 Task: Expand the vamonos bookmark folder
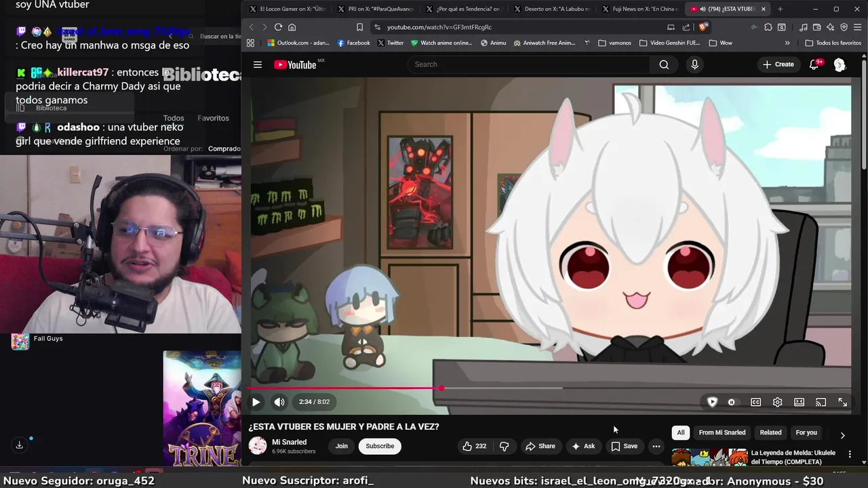coord(615,43)
